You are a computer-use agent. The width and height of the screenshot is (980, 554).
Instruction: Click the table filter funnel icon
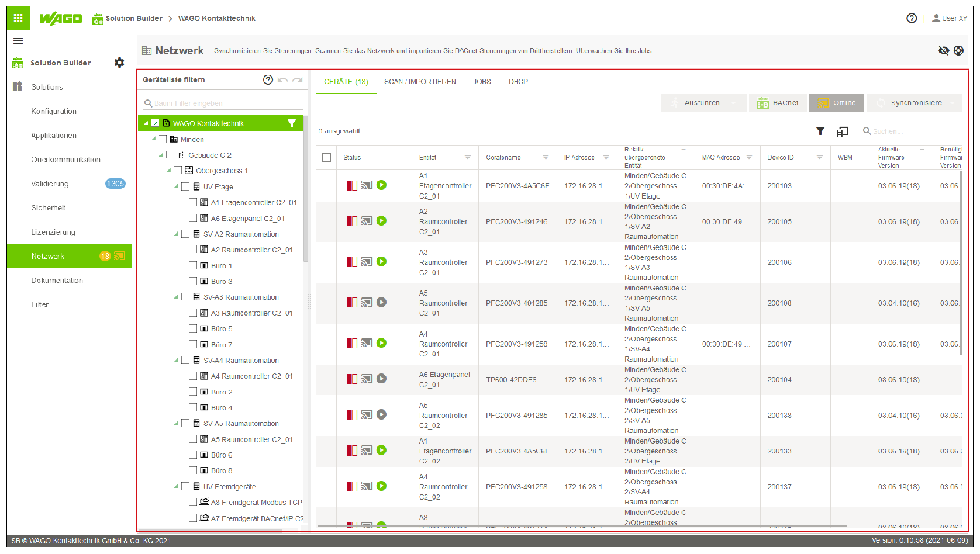click(x=820, y=131)
